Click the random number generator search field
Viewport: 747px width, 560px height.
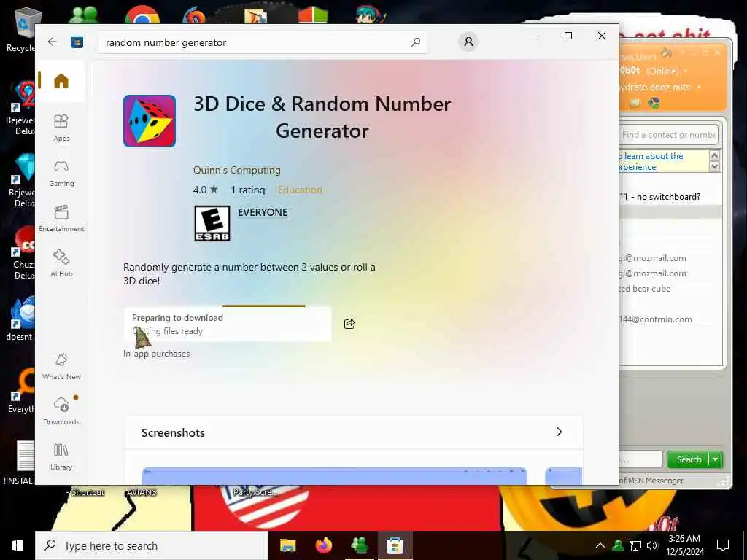[x=263, y=42]
